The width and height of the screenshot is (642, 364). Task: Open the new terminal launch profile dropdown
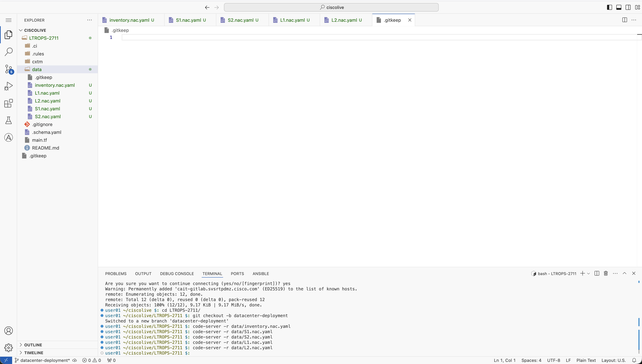(588, 273)
